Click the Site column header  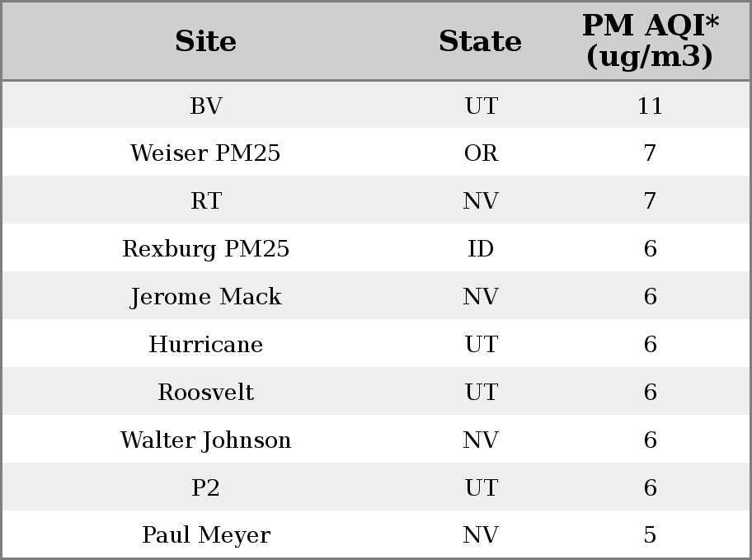click(x=206, y=40)
